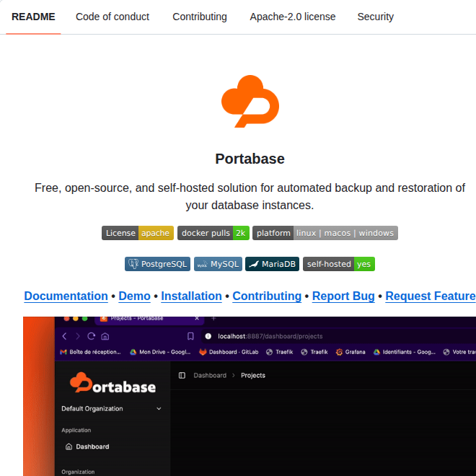476x476 pixels.
Task: Click the Dashboard GitLab bookmark
Action: (x=229, y=352)
